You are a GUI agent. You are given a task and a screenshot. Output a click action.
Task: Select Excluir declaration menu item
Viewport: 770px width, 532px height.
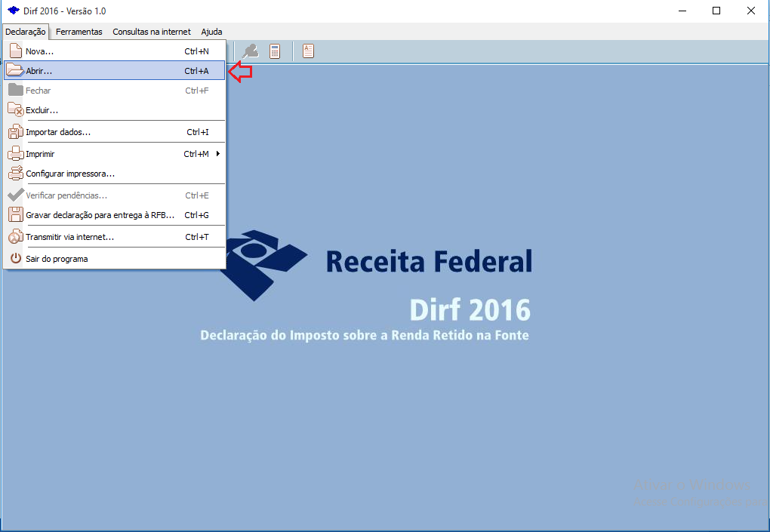click(x=114, y=110)
